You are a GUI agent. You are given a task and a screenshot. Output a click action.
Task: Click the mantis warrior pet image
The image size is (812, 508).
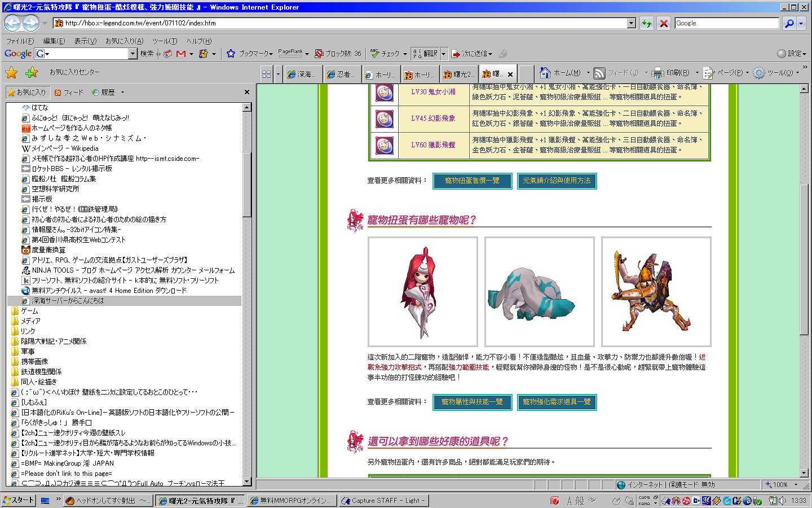coord(656,292)
